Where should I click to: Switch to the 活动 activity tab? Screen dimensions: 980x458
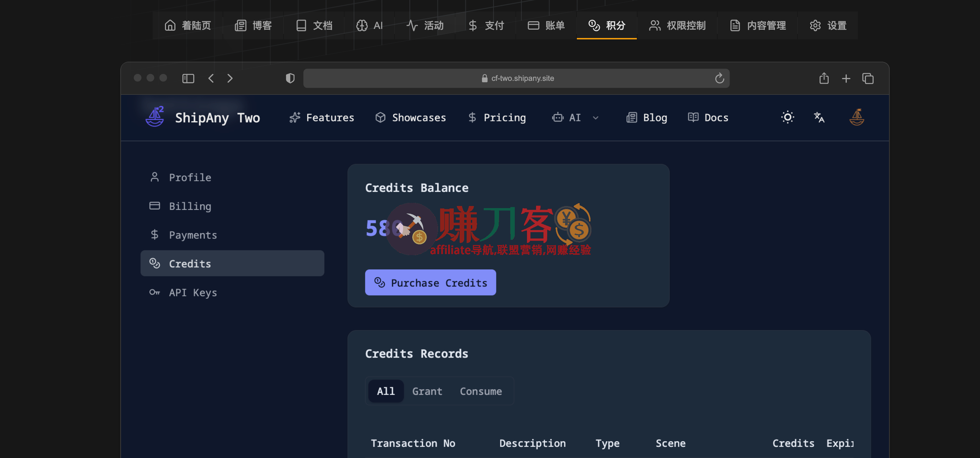pos(425,25)
